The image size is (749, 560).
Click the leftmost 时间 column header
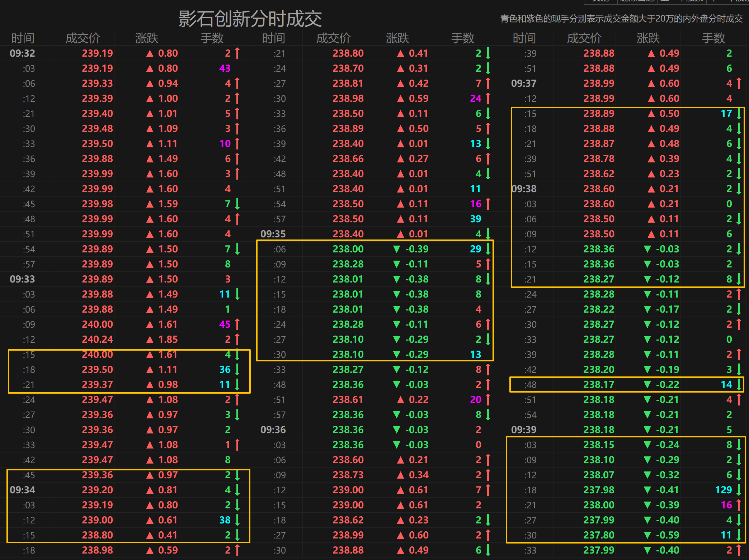[23, 38]
